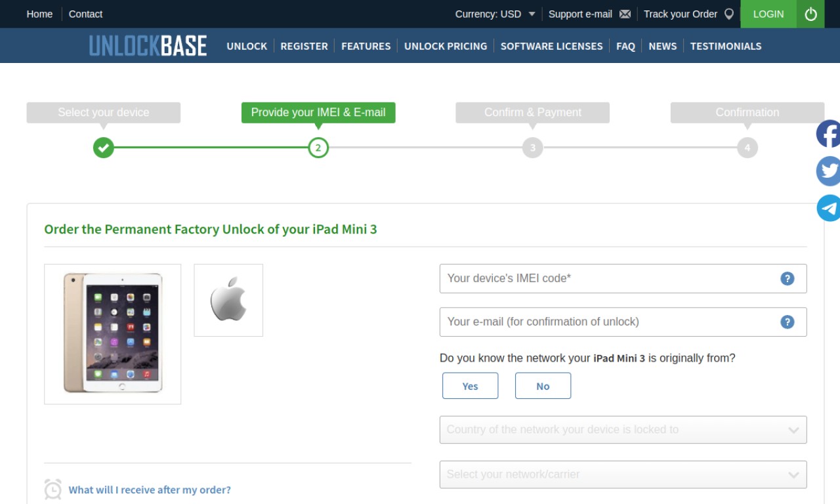This screenshot has width=840, height=504.
Task: Go to Home link in top bar
Action: coord(39,14)
